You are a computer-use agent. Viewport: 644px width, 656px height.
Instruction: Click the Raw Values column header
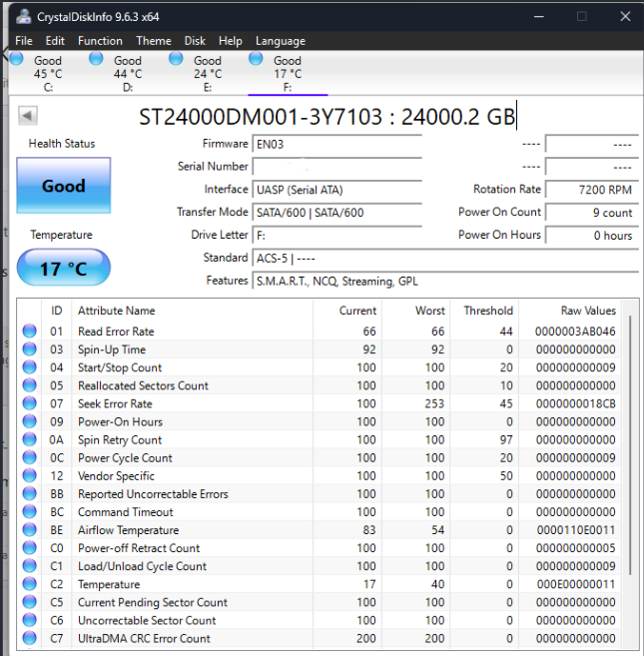point(570,311)
